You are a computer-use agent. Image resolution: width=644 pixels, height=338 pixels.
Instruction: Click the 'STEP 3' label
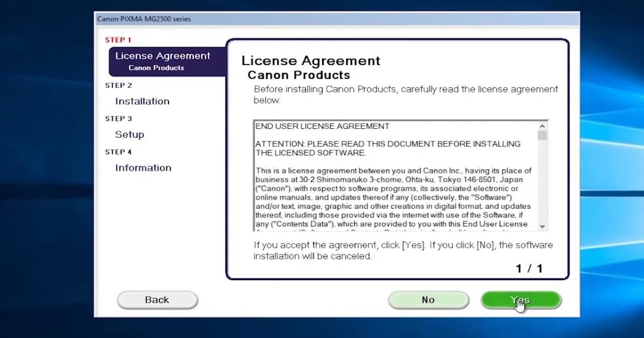tap(119, 119)
